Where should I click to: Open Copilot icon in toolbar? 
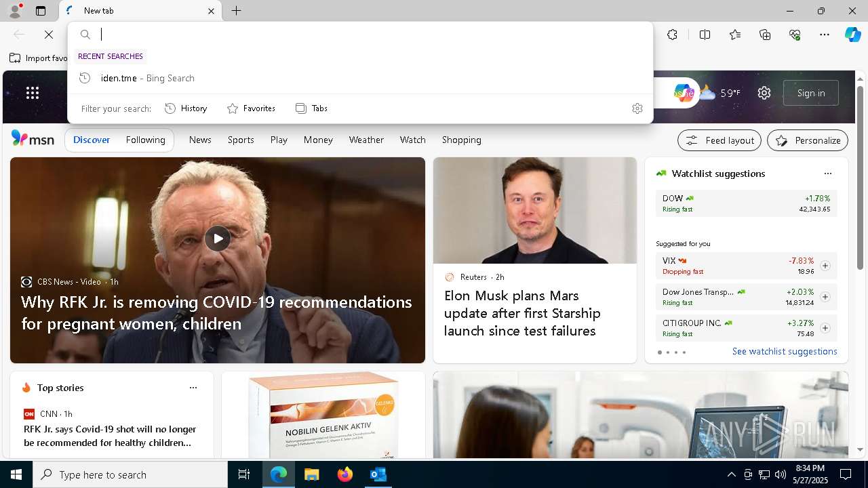click(x=852, y=35)
